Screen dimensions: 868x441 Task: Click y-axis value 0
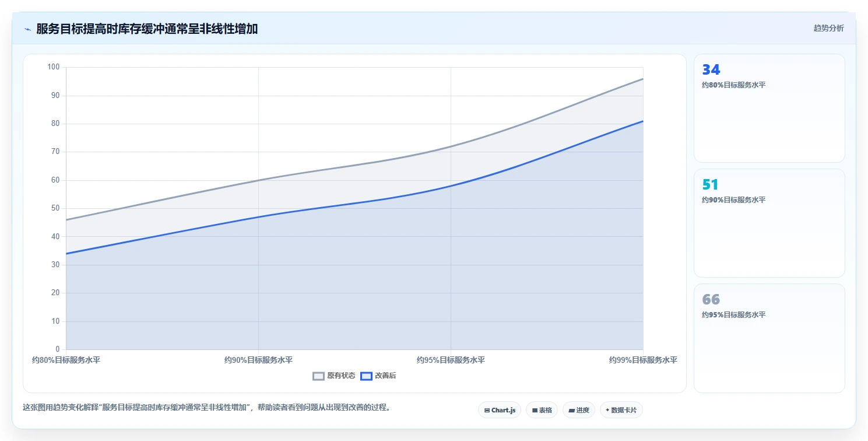pyautogui.click(x=58, y=349)
